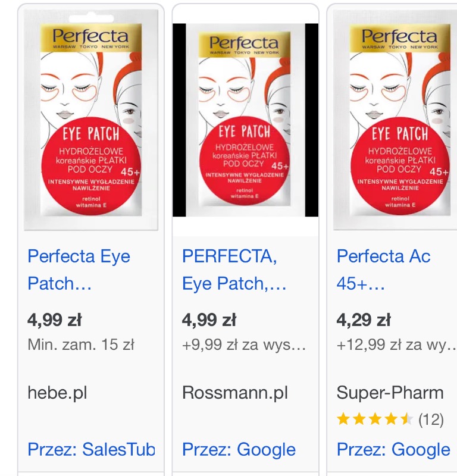Follow 'Przez: Google' link under Rossmann.pl
The image size is (457, 476).
(239, 449)
